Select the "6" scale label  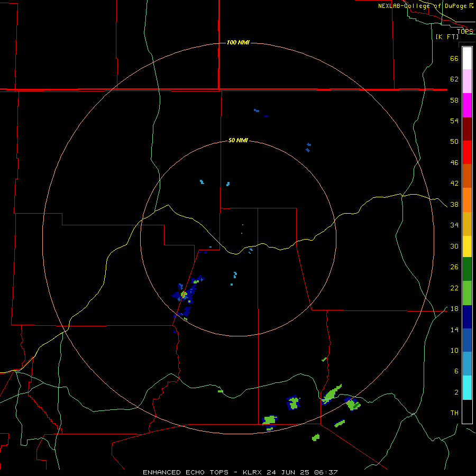pos(456,371)
